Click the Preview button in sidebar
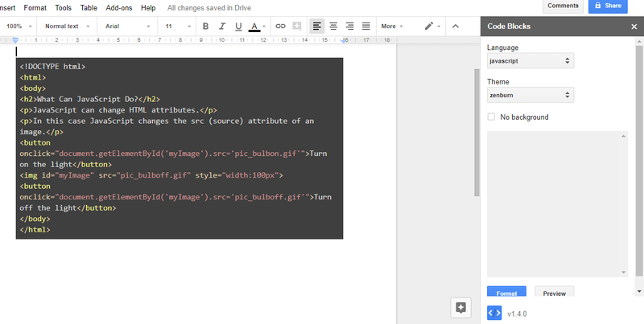 [x=555, y=293]
